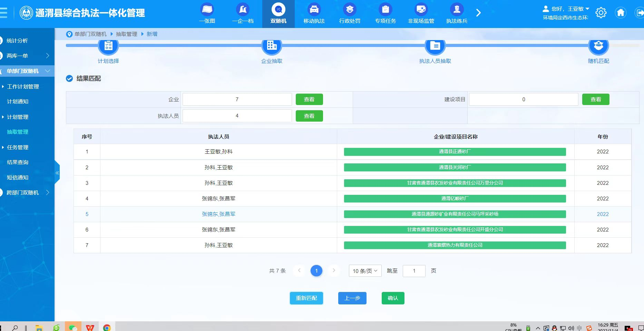Image resolution: width=644 pixels, height=331 pixels.
Task: Click the 查看 button next to 执法人员
Action: (309, 116)
